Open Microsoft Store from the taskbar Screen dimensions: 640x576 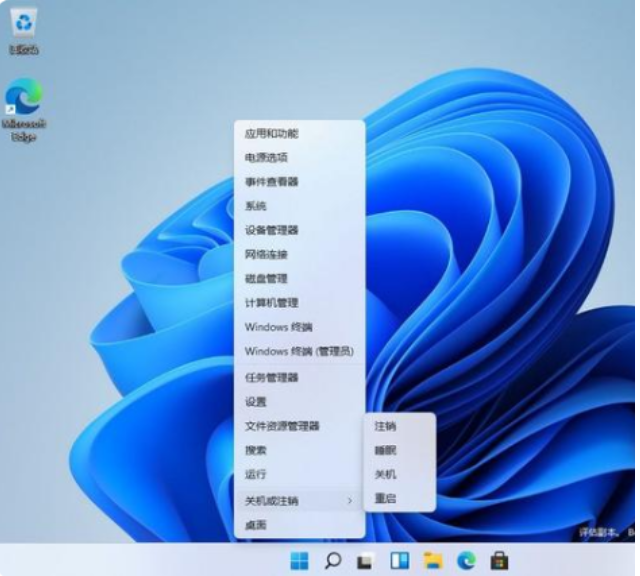(498, 561)
